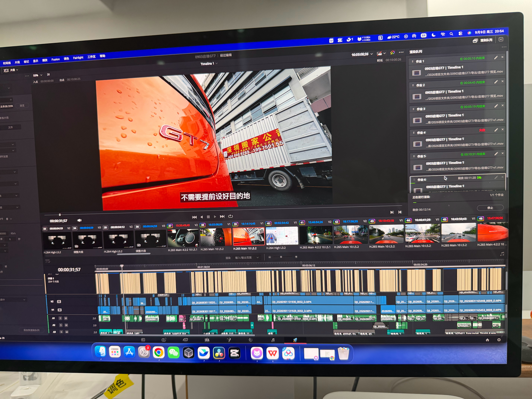Go to next clip in viewer
This screenshot has width=532, height=399.
[392, 212]
